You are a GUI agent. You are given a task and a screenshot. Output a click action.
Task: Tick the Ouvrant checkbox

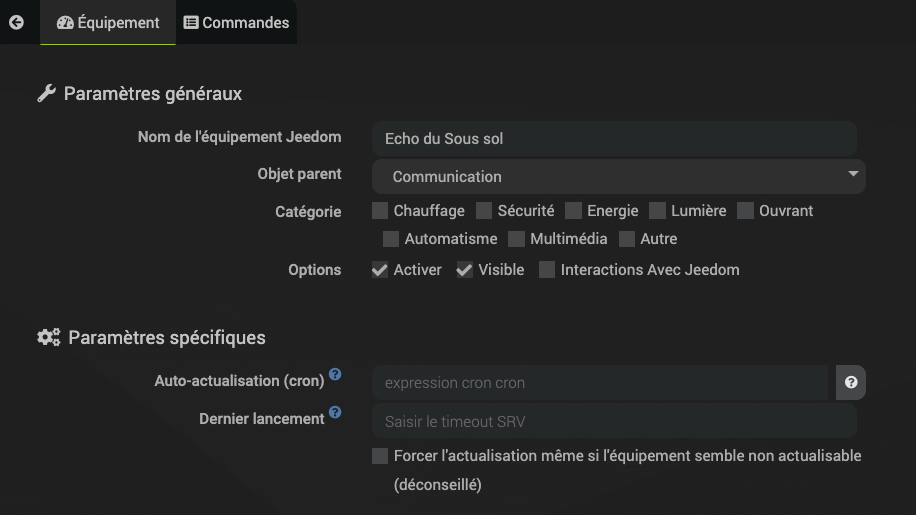745,210
